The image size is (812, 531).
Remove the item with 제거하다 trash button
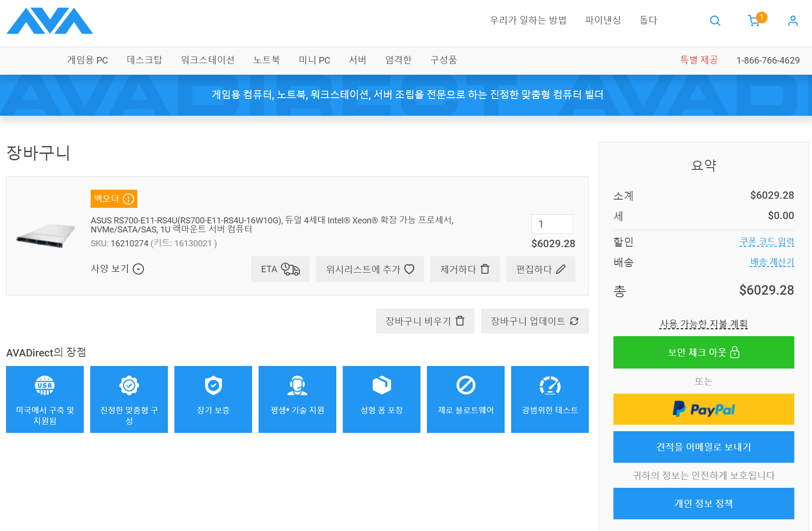[x=465, y=269]
